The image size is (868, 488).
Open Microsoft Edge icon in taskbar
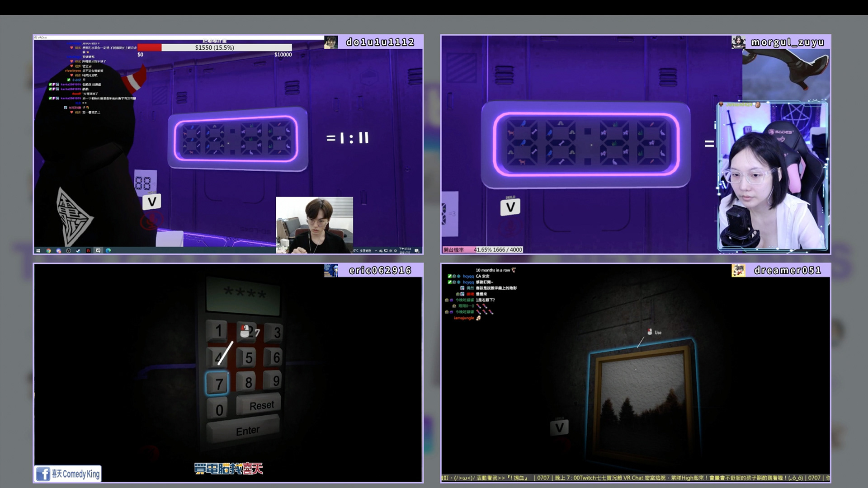click(108, 250)
